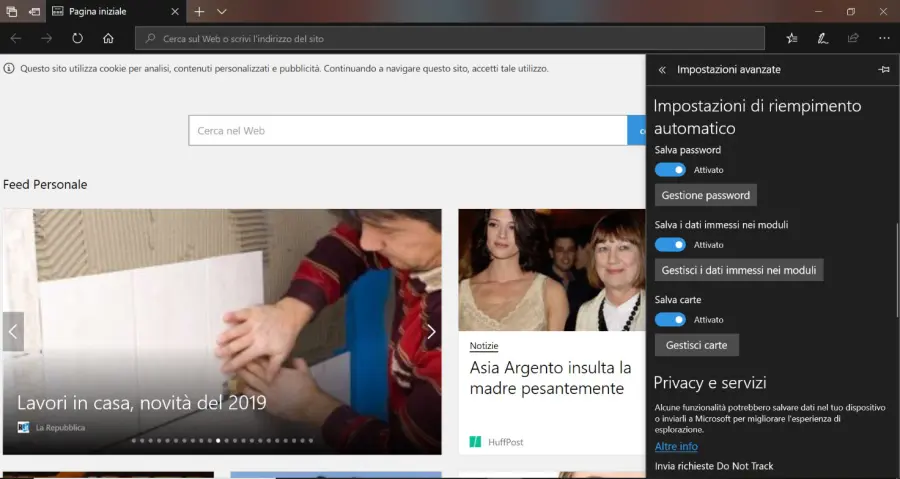900x479 pixels.
Task: Click the blue web search button
Action: (637, 131)
